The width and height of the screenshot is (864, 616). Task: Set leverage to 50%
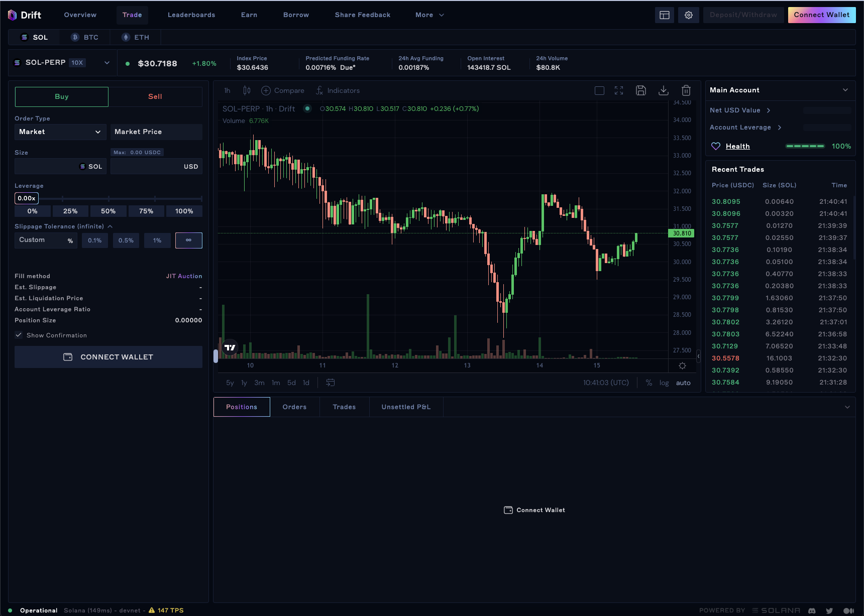click(x=108, y=211)
